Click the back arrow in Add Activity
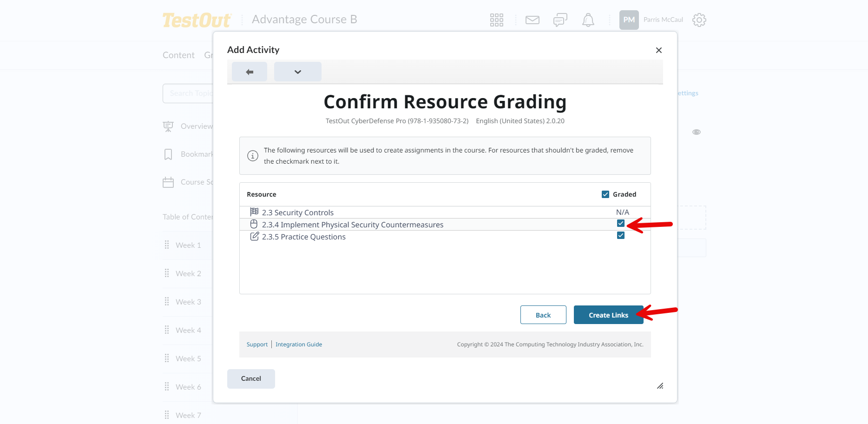The width and height of the screenshot is (868, 424). [249, 72]
